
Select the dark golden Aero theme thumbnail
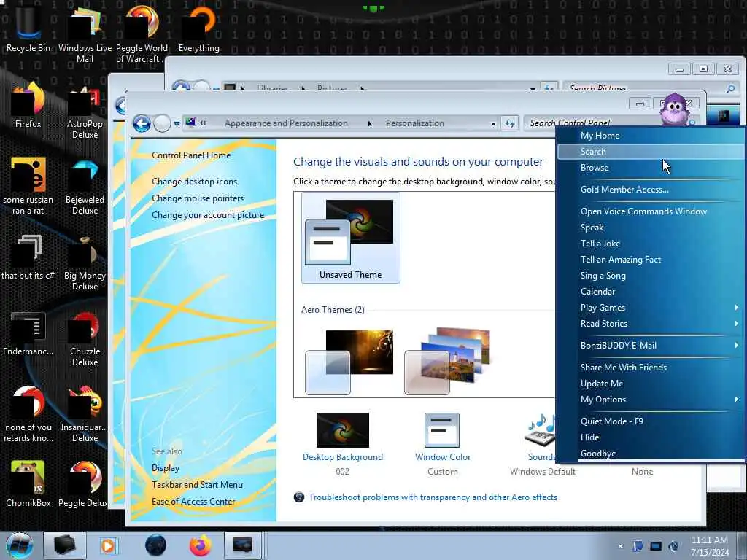(x=349, y=362)
